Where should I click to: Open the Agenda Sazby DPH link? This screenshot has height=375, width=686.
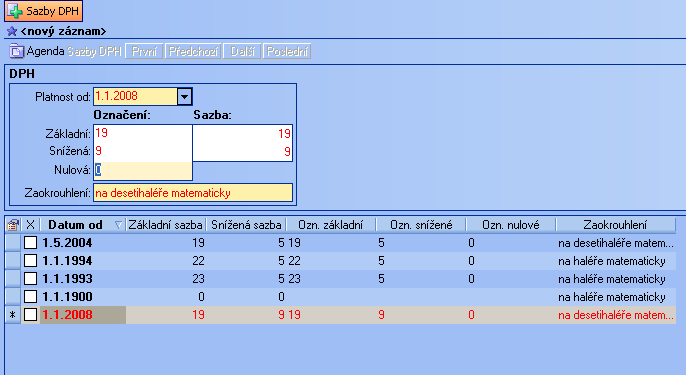click(94, 51)
